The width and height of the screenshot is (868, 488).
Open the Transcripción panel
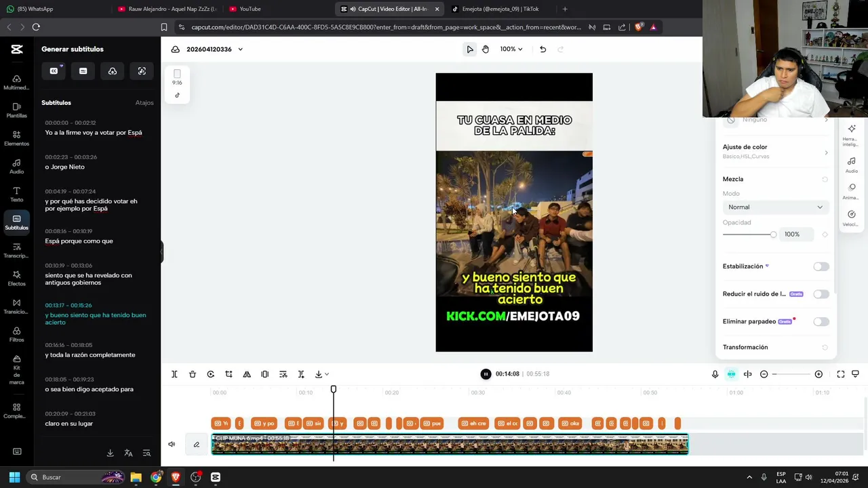tap(16, 251)
